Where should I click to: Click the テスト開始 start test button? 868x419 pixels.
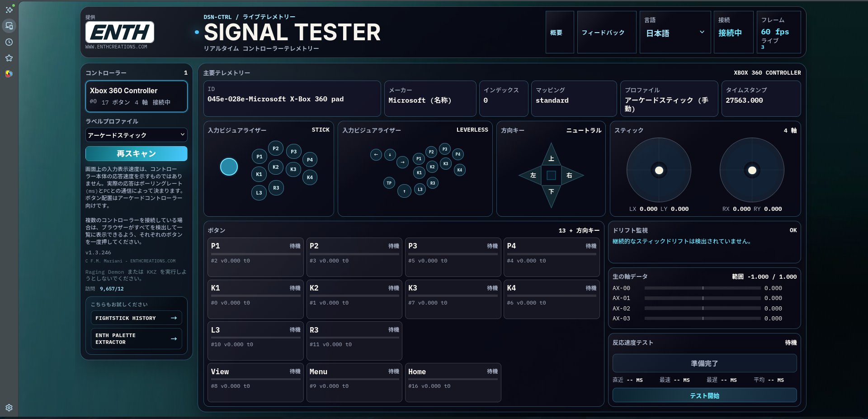[x=704, y=395]
